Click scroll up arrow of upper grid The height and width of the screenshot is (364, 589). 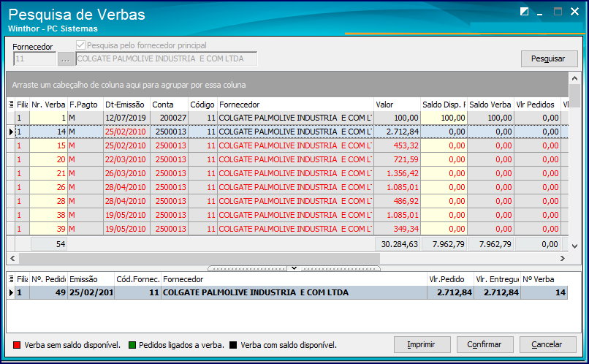[574, 78]
